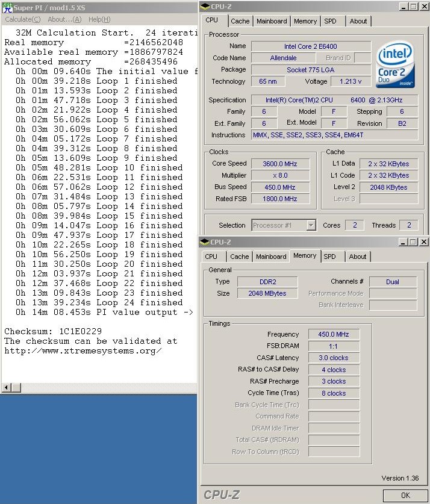Click the memory Size value '2048 MBytes'
This screenshot has height=504, width=430.
(267, 293)
